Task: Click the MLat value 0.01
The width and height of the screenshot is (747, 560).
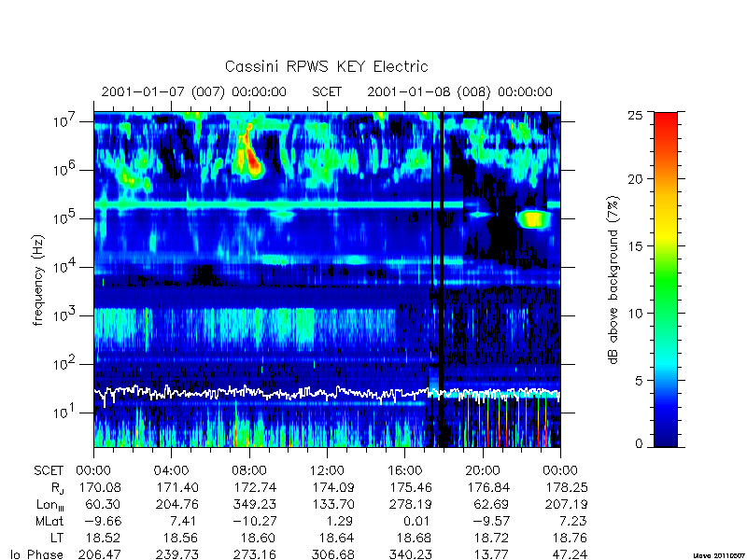Action: click(416, 521)
